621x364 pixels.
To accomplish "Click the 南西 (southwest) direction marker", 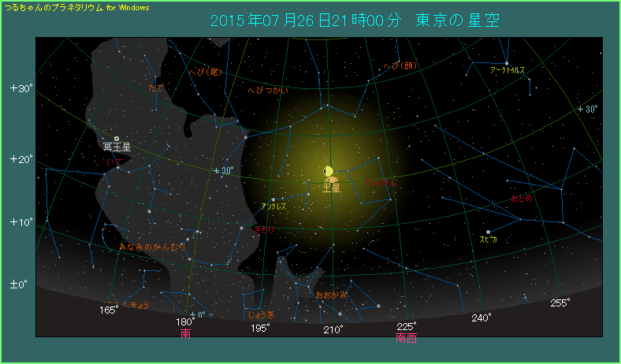I will tap(406, 338).
